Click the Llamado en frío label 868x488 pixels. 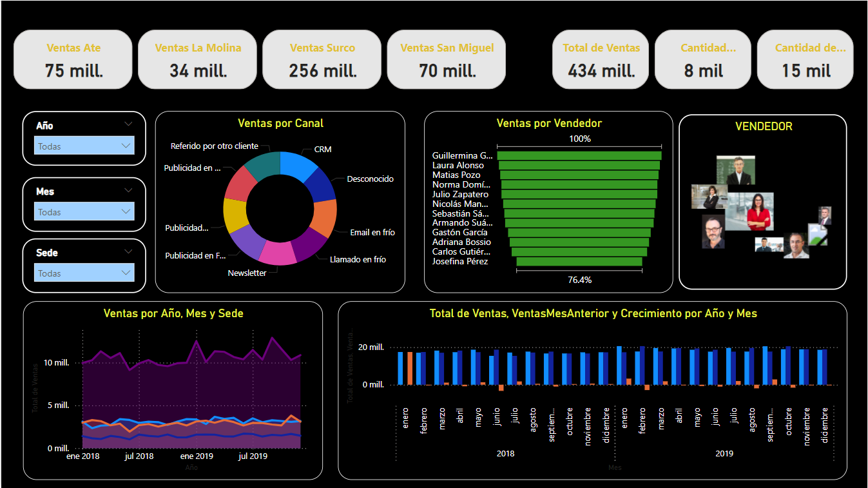[358, 259]
